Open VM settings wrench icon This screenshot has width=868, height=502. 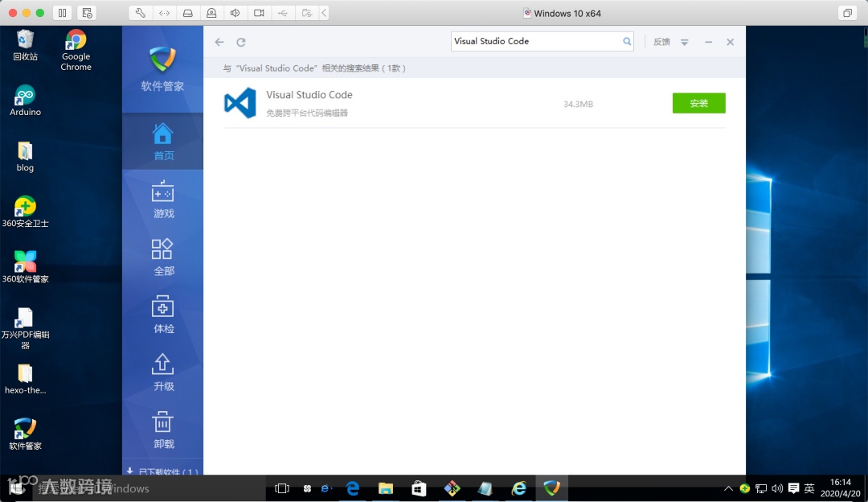pyautogui.click(x=141, y=13)
